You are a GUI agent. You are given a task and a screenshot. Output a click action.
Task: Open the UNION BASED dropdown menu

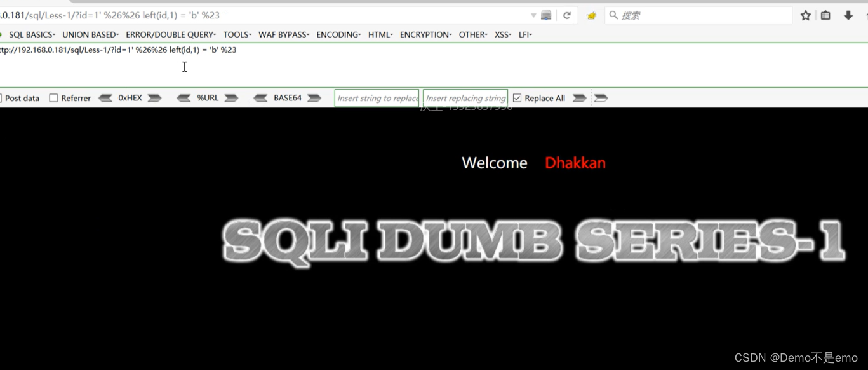[x=91, y=34]
